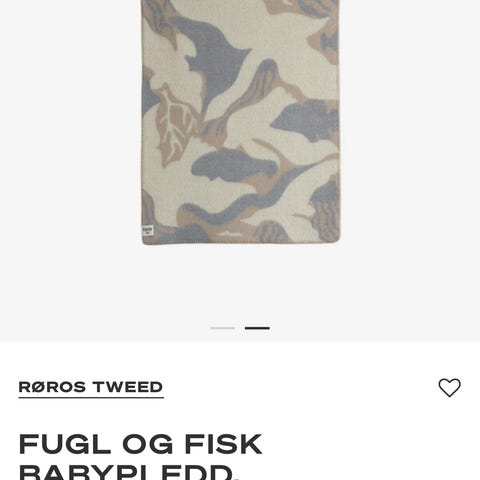Click the white mountain mark at blanket bottom
Screen dimensions: 480x480
pos(230,234)
